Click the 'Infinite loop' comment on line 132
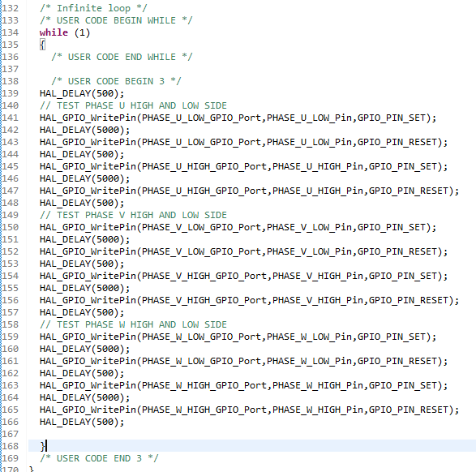Screen dimensions: 476x472 pyautogui.click(x=93, y=8)
